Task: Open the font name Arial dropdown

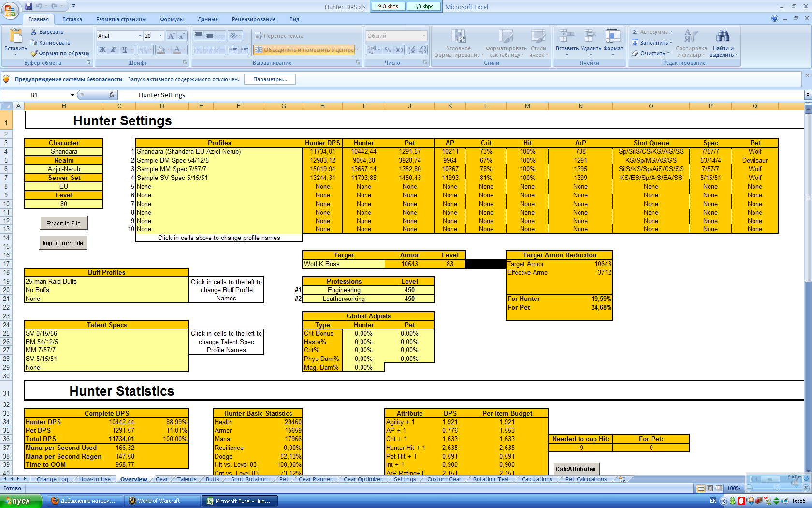Action: [x=140, y=36]
